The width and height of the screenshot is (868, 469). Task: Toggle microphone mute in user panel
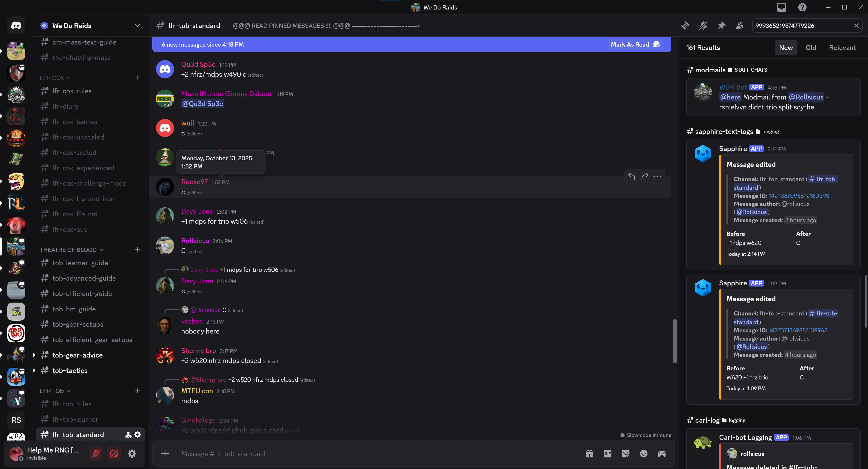pos(96,453)
